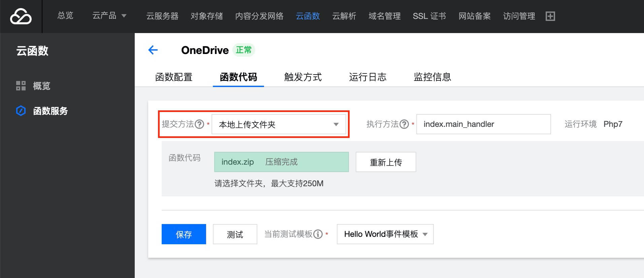
Task: Click the plus icon in top navigation
Action: pos(550,16)
